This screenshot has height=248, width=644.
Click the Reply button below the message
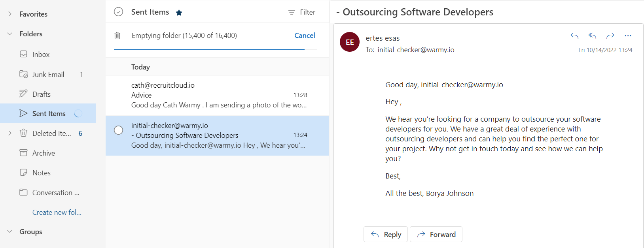[x=386, y=234]
